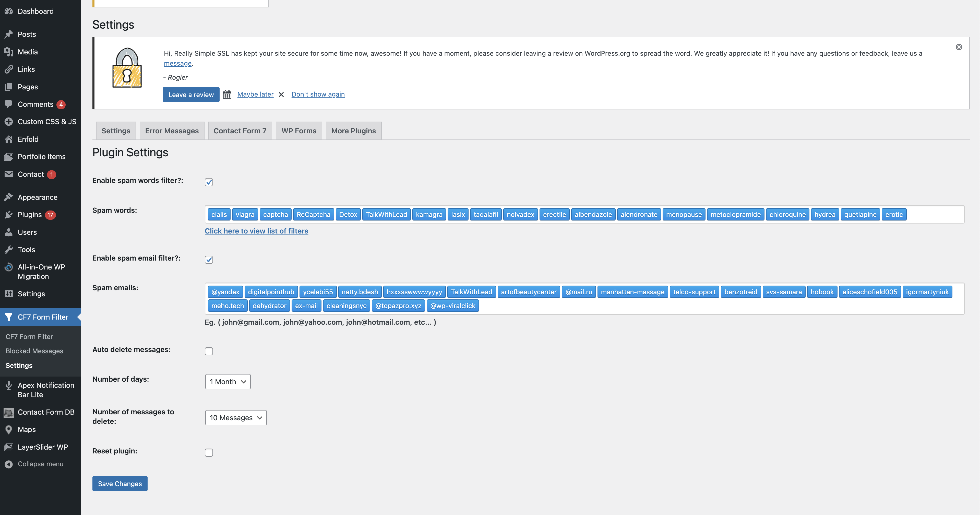The height and width of the screenshot is (515, 980).
Task: Click the Dashboard gauge icon
Action: tap(9, 11)
